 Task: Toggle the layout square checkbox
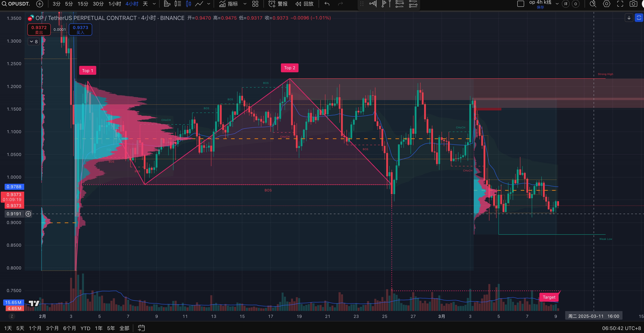click(x=521, y=4)
